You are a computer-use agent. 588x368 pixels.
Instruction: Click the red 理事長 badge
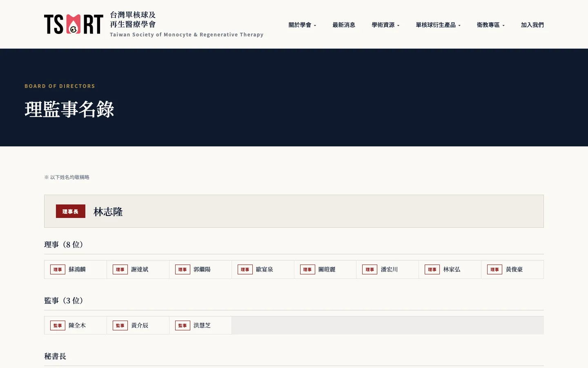click(71, 211)
